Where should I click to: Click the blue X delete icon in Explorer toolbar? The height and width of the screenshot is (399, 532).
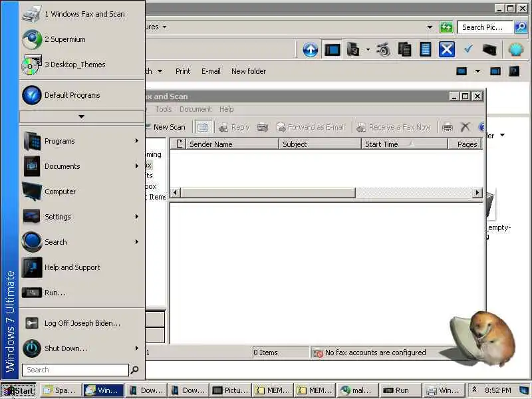(446, 50)
